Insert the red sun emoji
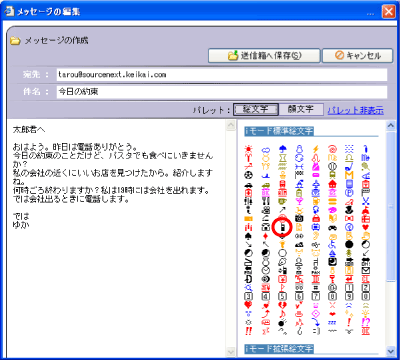The width and height of the screenshot is (400, 360). pyautogui.click(x=248, y=149)
